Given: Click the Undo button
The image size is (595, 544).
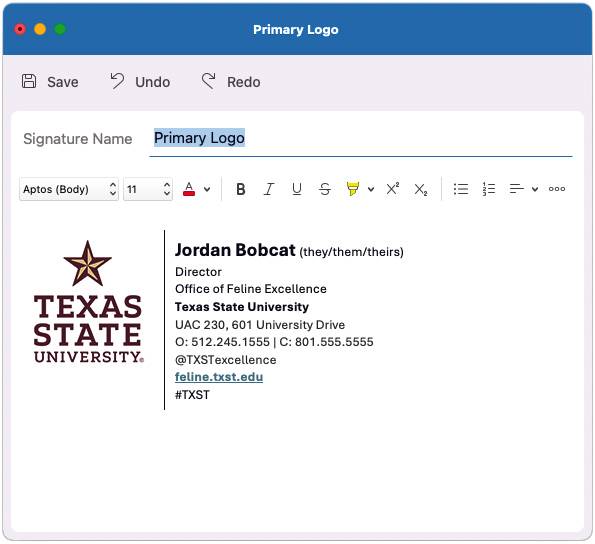Looking at the screenshot, I should click(140, 82).
